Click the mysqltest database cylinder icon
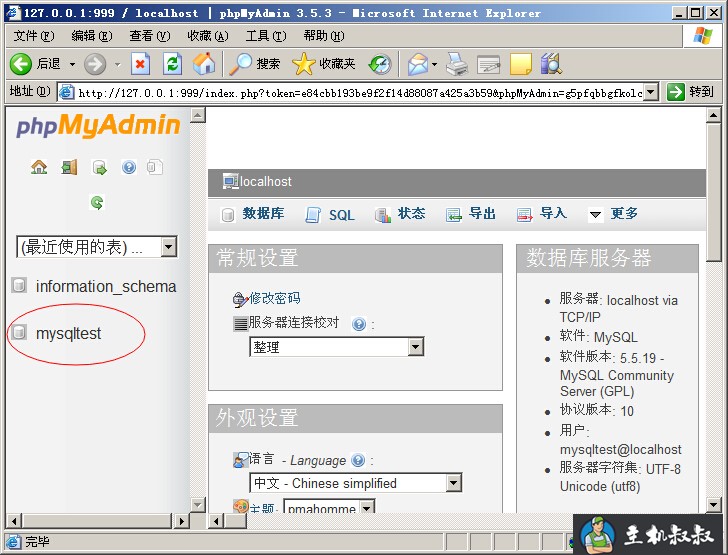 coord(19,332)
